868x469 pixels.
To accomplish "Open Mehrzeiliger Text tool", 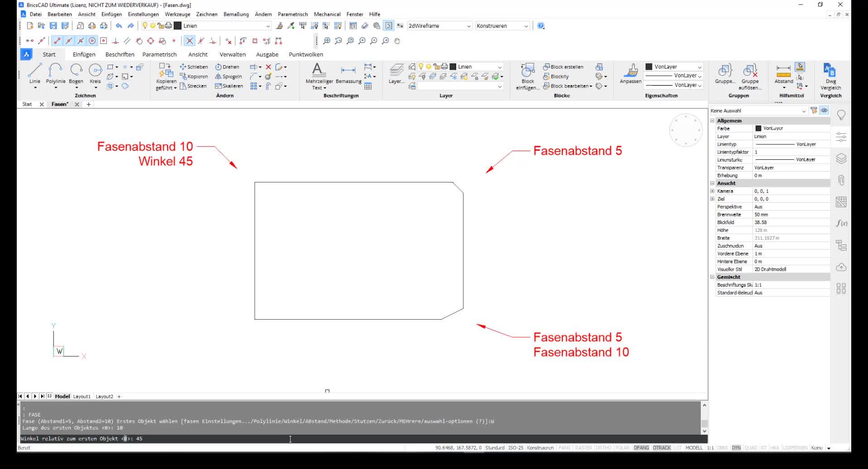I will (x=319, y=76).
